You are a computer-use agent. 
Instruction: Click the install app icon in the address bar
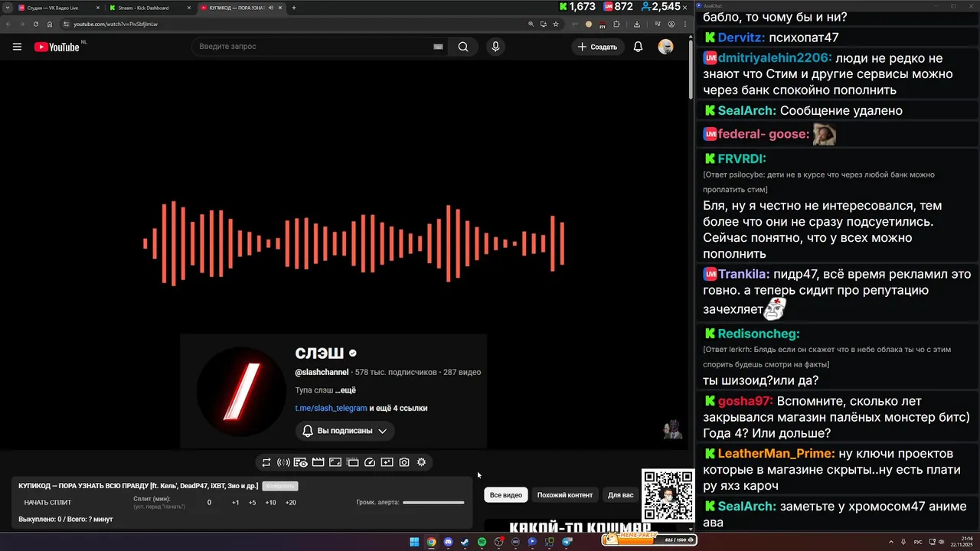click(544, 24)
